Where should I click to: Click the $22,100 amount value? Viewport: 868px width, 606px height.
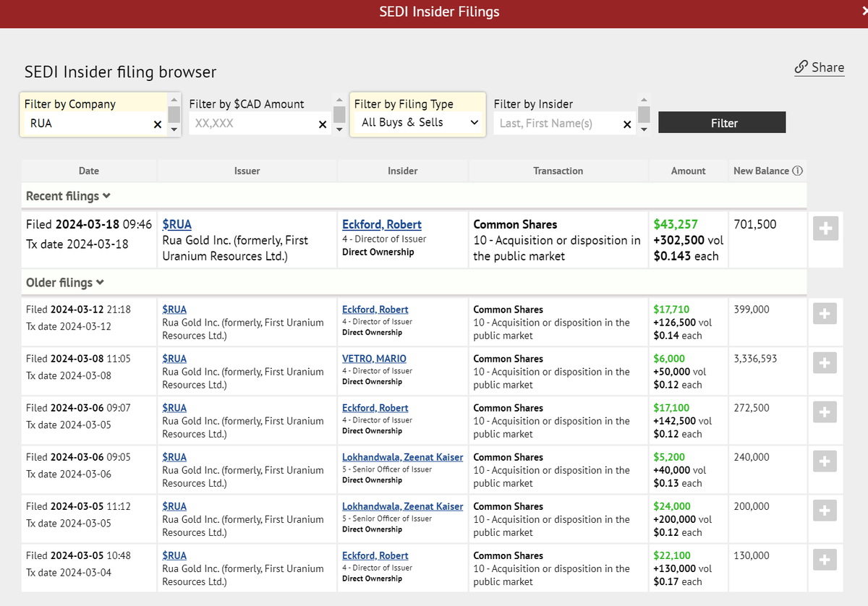pos(672,555)
